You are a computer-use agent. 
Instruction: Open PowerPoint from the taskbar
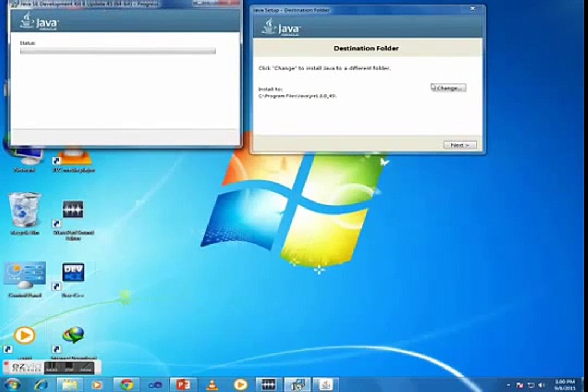pos(183,385)
